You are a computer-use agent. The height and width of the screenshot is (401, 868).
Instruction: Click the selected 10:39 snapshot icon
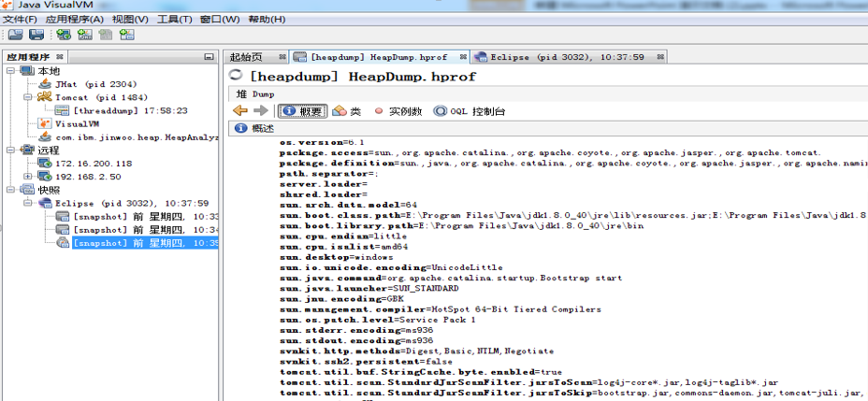63,243
